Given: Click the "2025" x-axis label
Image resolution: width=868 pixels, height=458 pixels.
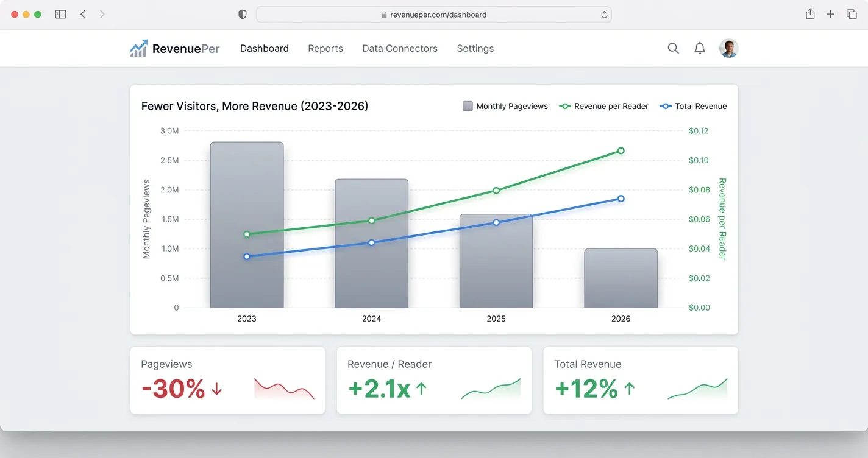Looking at the screenshot, I should coord(496,319).
